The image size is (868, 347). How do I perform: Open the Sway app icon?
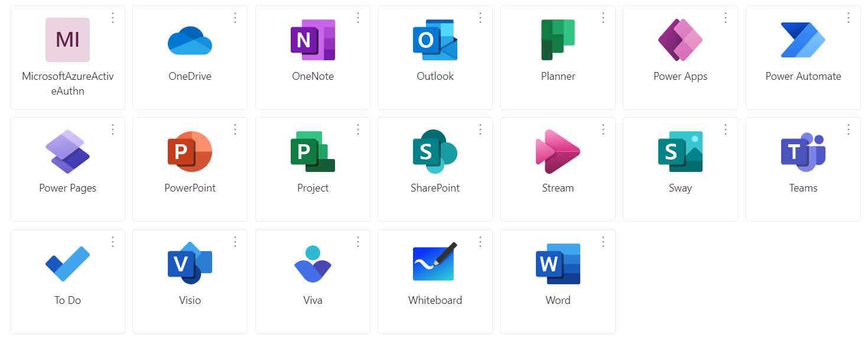click(680, 151)
